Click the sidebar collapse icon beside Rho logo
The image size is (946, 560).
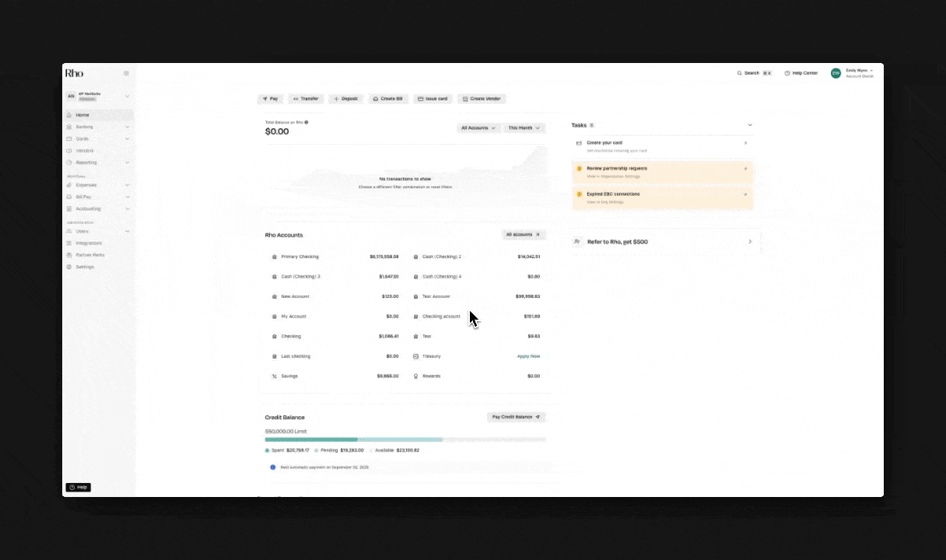tap(126, 73)
